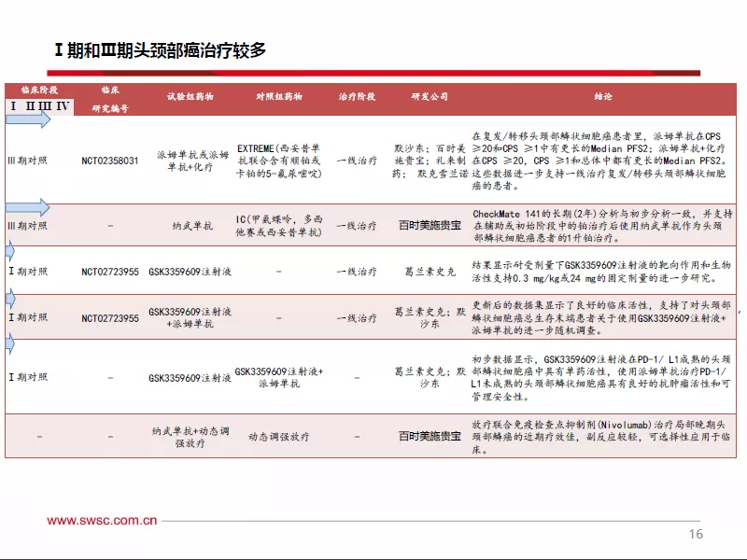The image size is (747, 560).
Task: Select 百时美施贵宝 in the Nivolumab row
Action: coord(430,436)
